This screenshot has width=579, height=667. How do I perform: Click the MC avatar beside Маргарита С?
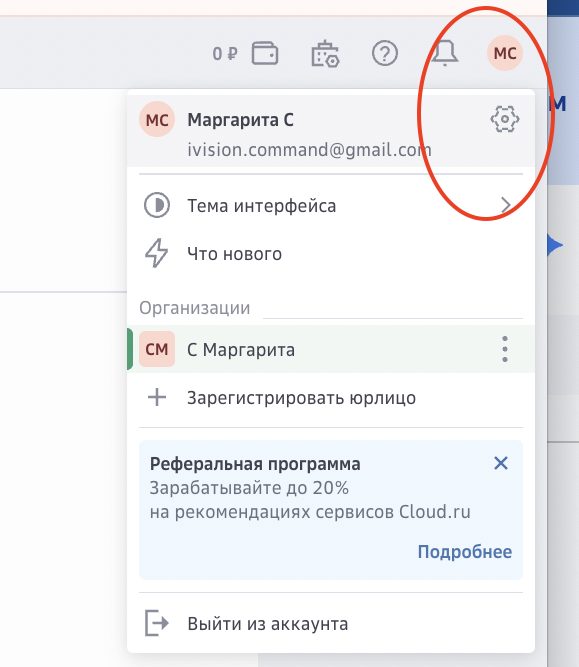tap(157, 120)
